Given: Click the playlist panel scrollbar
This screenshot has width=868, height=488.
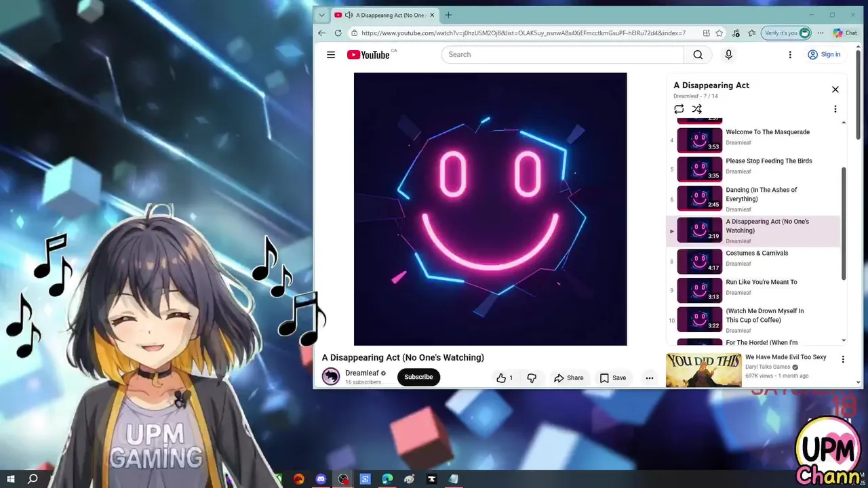Looking at the screenshot, I should click(x=844, y=224).
